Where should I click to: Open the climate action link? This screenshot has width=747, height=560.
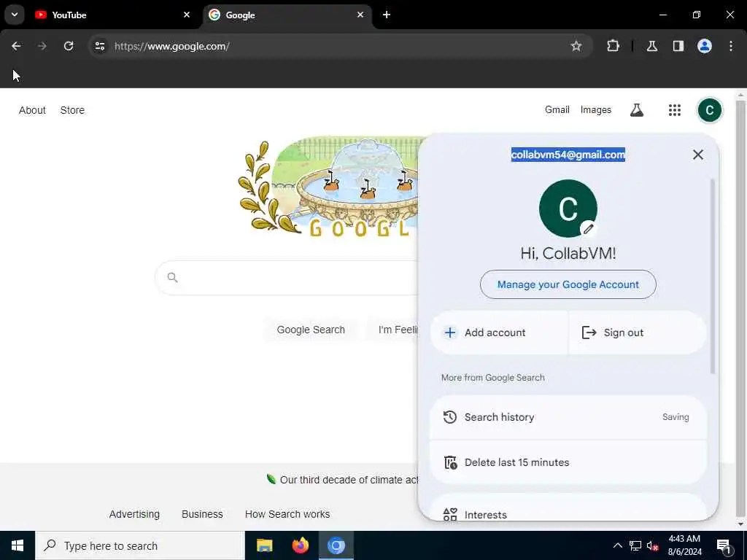pos(343,480)
